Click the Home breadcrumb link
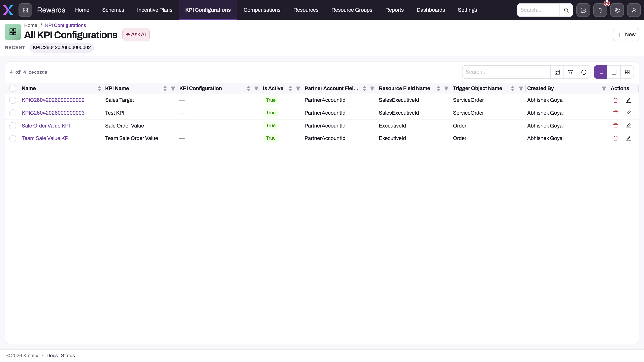 pos(31,25)
